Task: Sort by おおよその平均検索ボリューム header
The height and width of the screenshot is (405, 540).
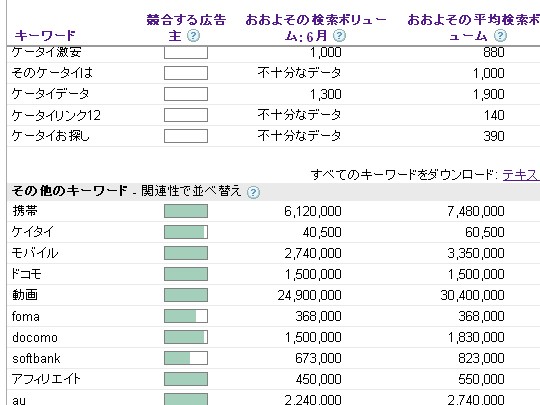Action: [474, 28]
